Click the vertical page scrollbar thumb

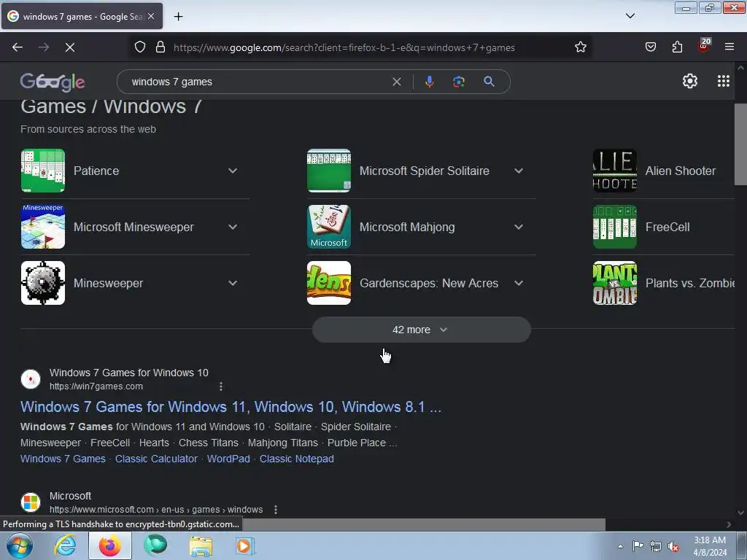740,144
